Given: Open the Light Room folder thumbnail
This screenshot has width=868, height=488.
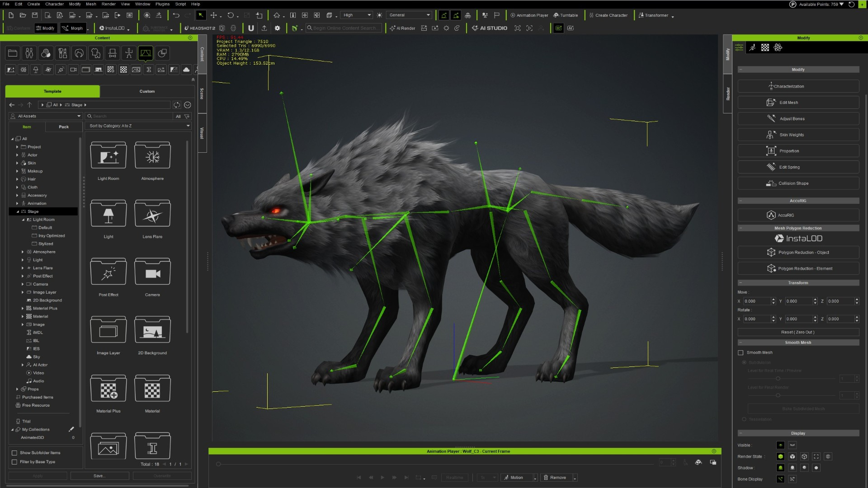Looking at the screenshot, I should (x=108, y=156).
